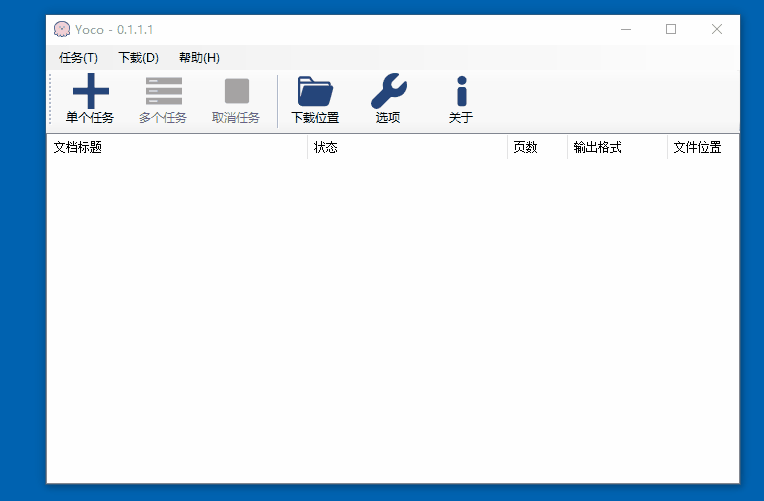Open the 任务(T) menu
764x501 pixels.
(78, 58)
